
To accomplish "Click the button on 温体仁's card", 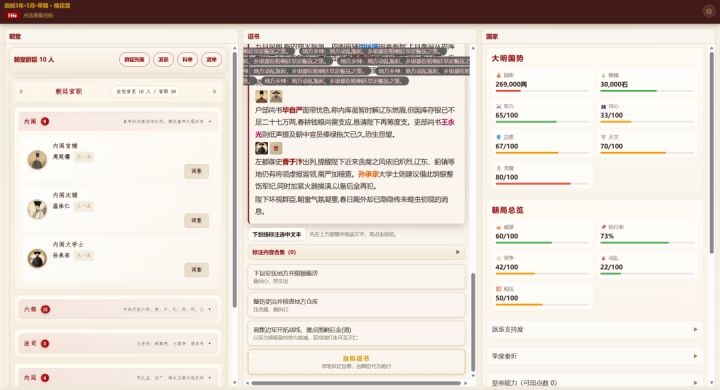I will pyautogui.click(x=197, y=220).
